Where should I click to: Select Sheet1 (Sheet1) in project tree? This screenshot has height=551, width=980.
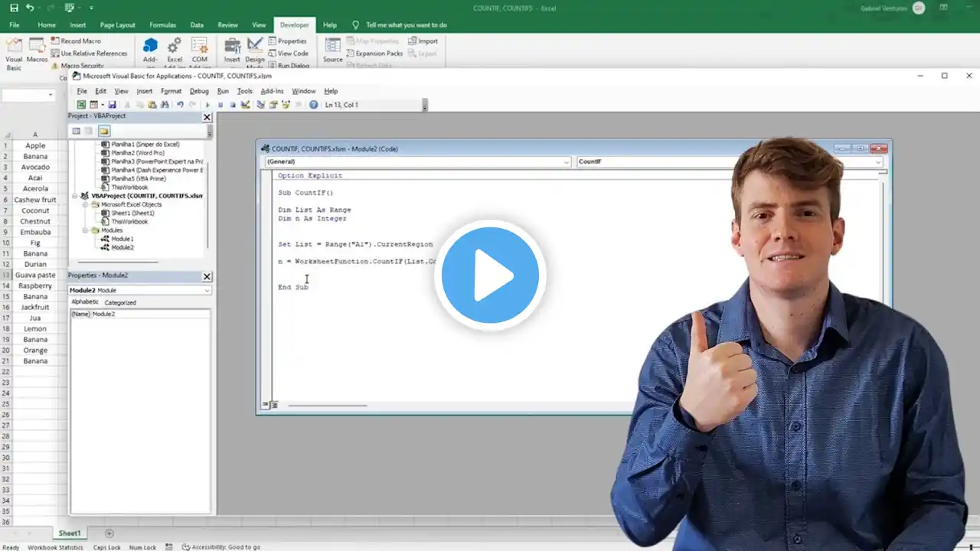click(x=132, y=213)
